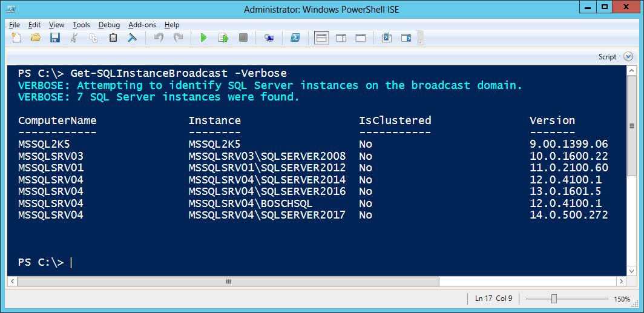Screen dimensions: 644x313
Task: Open the View menu
Action: point(57,25)
